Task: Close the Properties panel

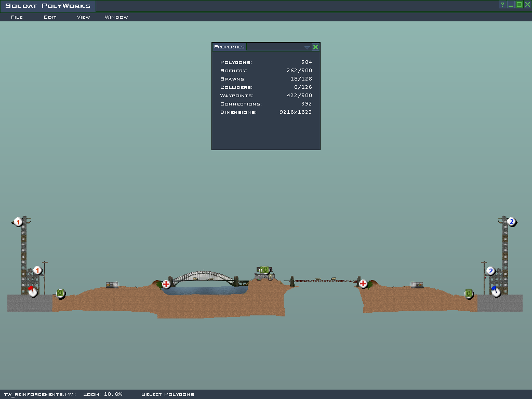Action: tap(315, 47)
